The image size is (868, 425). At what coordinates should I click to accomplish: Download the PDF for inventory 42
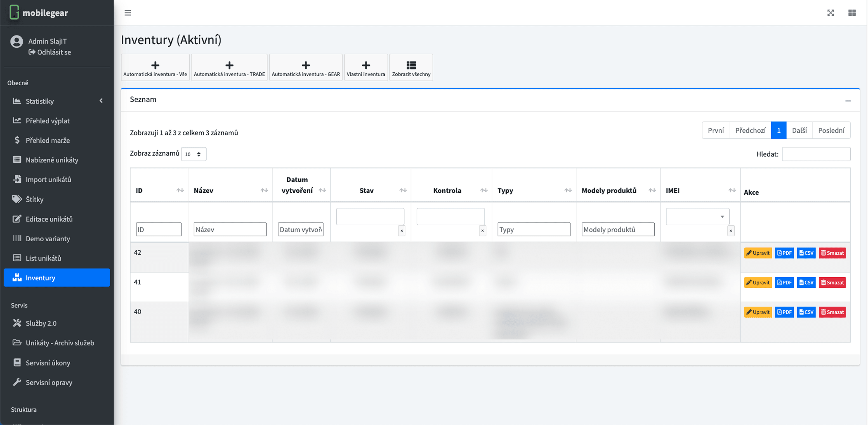pyautogui.click(x=784, y=253)
